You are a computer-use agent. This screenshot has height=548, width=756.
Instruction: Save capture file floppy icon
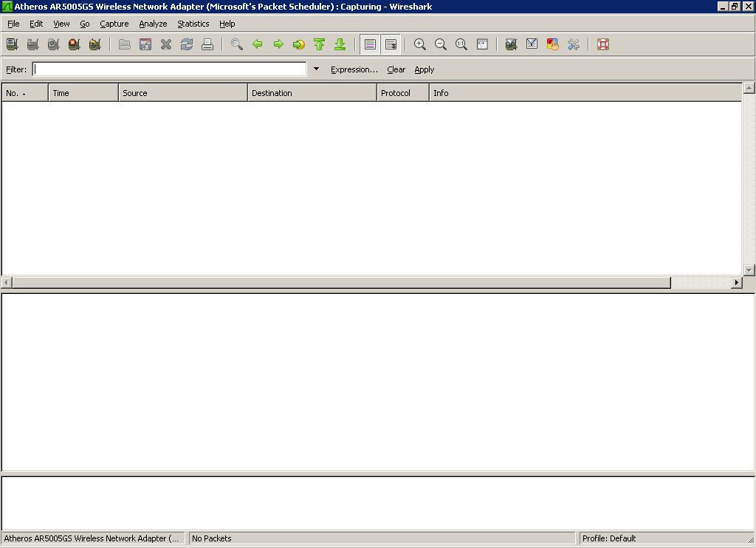pos(145,44)
